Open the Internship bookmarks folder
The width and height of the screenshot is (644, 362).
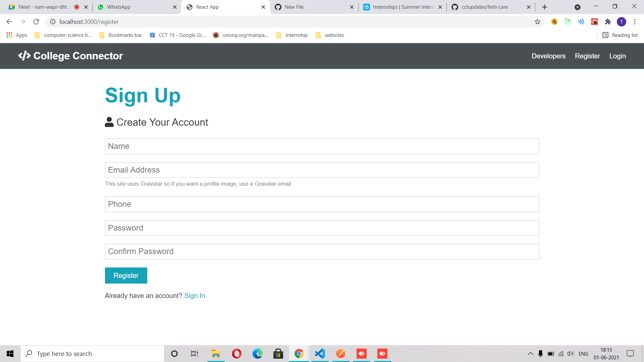292,35
